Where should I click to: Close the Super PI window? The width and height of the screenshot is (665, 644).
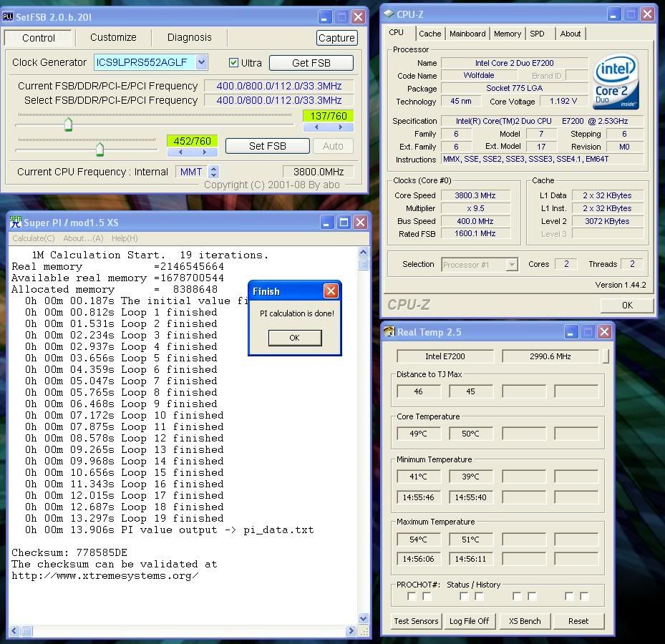pyautogui.click(x=361, y=223)
